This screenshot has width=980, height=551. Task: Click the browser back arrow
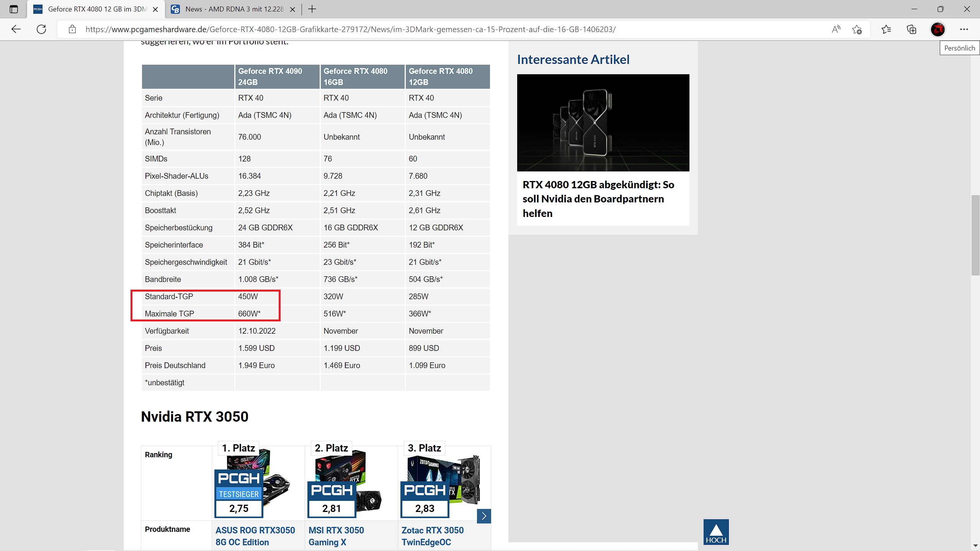16,29
